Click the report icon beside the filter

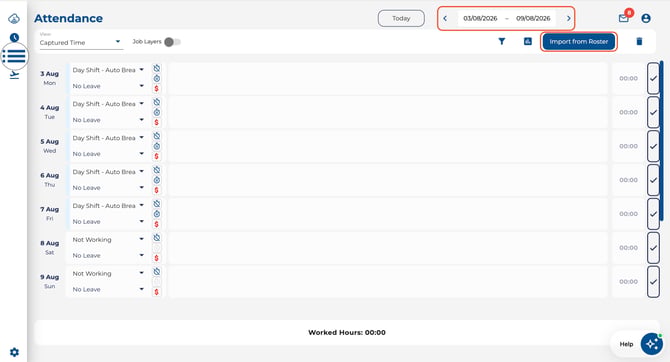point(528,41)
